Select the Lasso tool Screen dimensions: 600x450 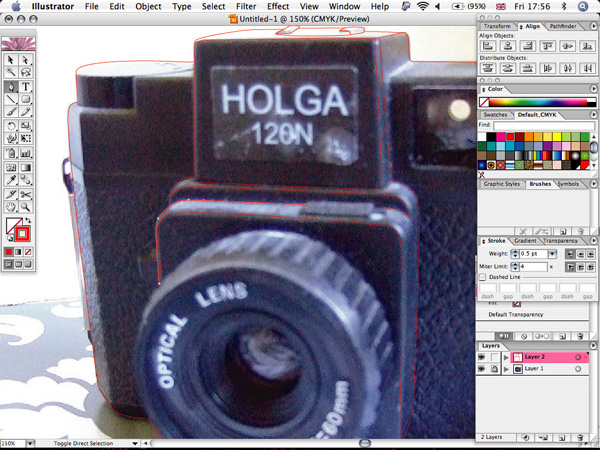(25, 72)
